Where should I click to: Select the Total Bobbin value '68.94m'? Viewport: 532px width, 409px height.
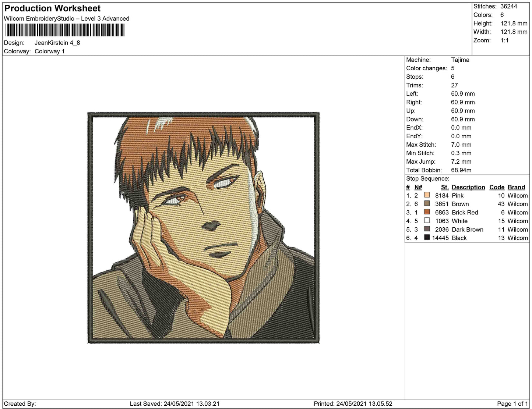pos(461,170)
